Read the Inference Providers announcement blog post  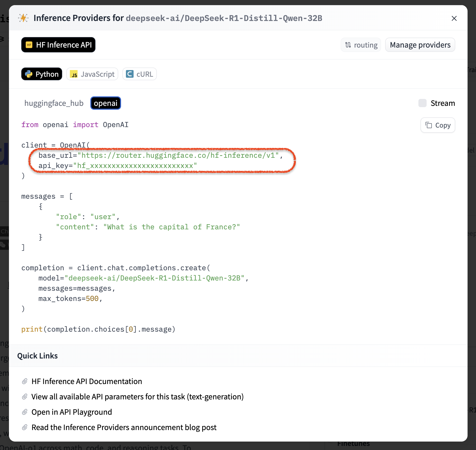click(x=124, y=427)
